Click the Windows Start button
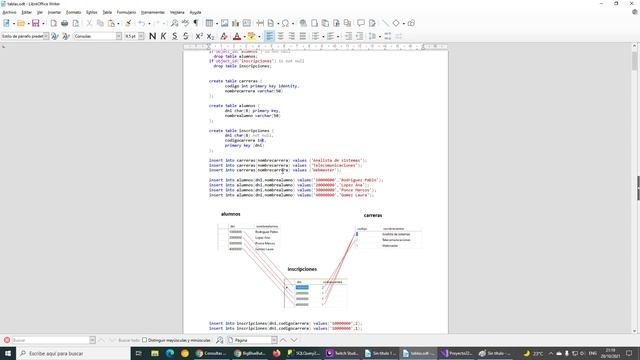The width and height of the screenshot is (640, 360). [x=8, y=353]
